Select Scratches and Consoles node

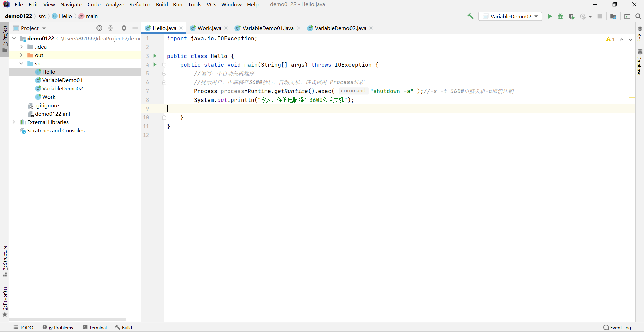coord(56,130)
